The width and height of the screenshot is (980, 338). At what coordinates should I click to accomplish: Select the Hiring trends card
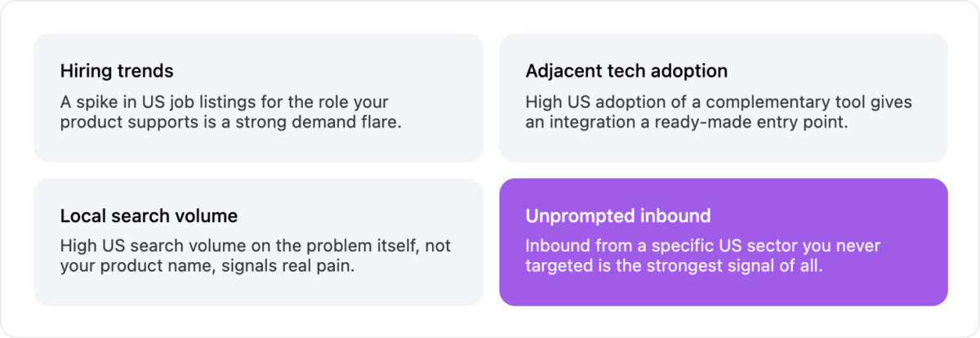[x=258, y=97]
